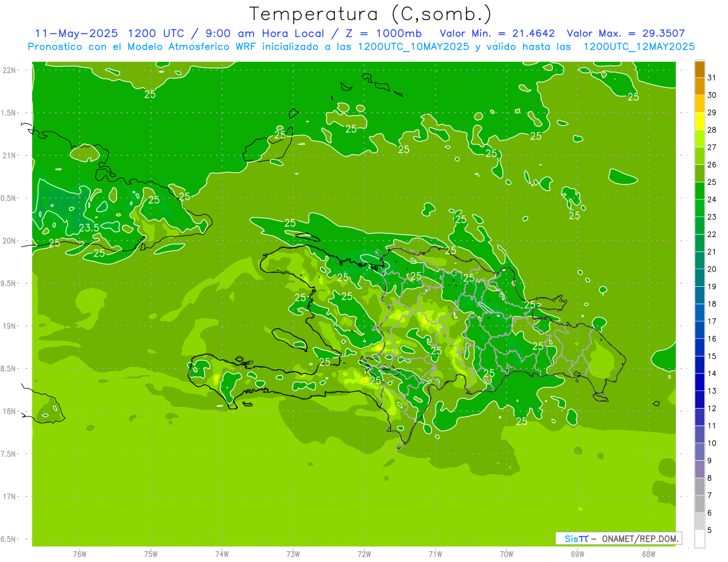Click the "ONAMET/REP.DOM." credit label
The image size is (728, 562).
(x=640, y=538)
